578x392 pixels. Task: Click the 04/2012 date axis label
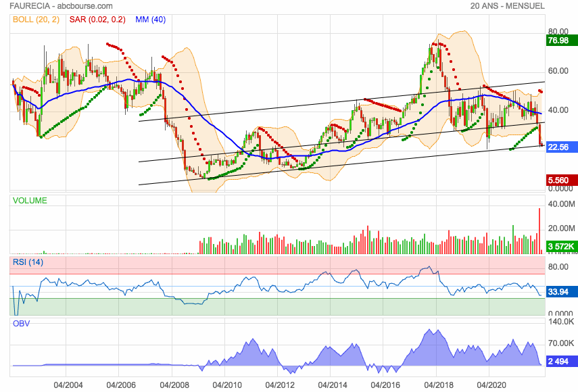[x=280, y=385]
